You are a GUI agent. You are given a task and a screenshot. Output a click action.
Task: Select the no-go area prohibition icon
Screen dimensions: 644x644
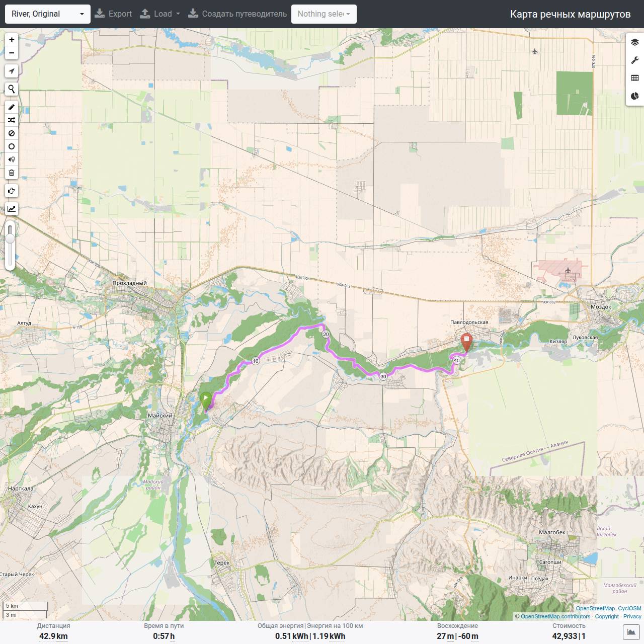click(12, 133)
